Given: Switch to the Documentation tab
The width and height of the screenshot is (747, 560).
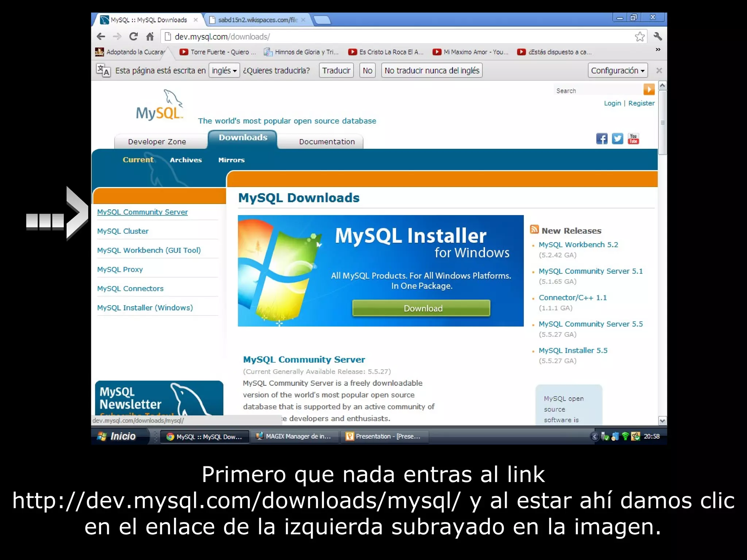Looking at the screenshot, I should 326,141.
